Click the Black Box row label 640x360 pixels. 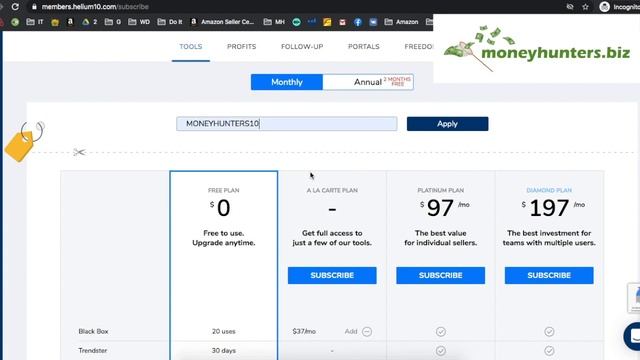point(93,331)
